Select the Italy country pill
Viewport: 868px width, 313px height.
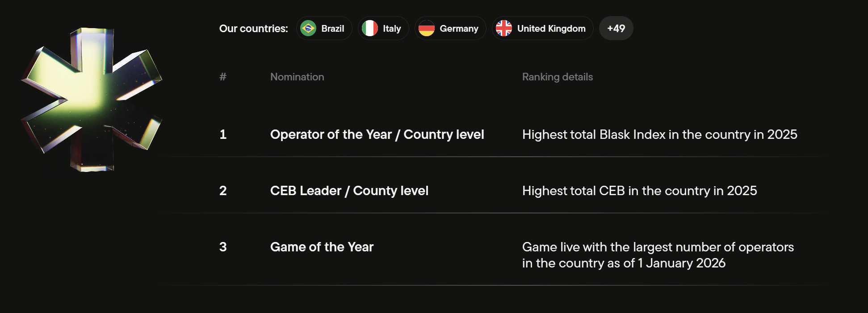383,28
